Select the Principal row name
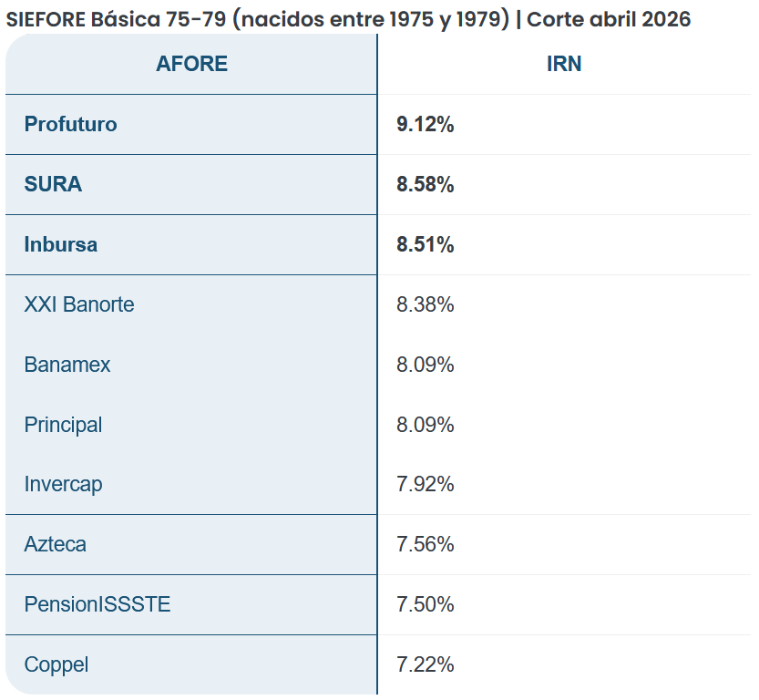 (x=64, y=425)
